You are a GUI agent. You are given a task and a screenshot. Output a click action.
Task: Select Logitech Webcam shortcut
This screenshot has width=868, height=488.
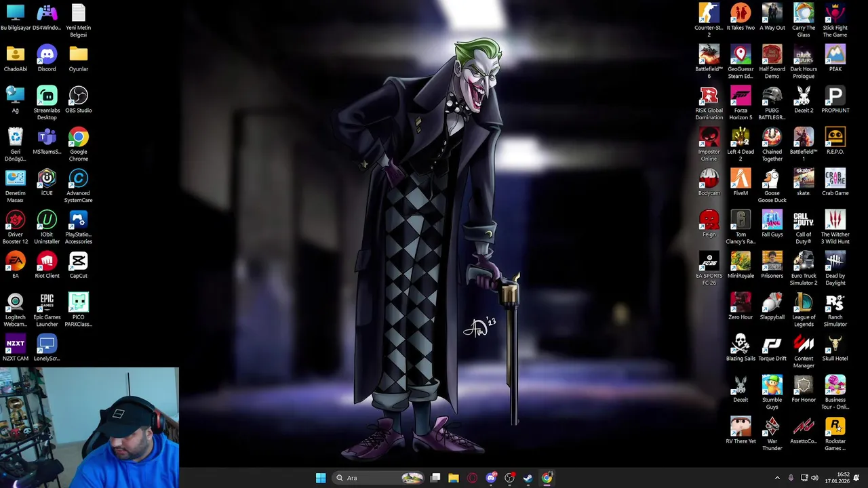pyautogui.click(x=16, y=310)
